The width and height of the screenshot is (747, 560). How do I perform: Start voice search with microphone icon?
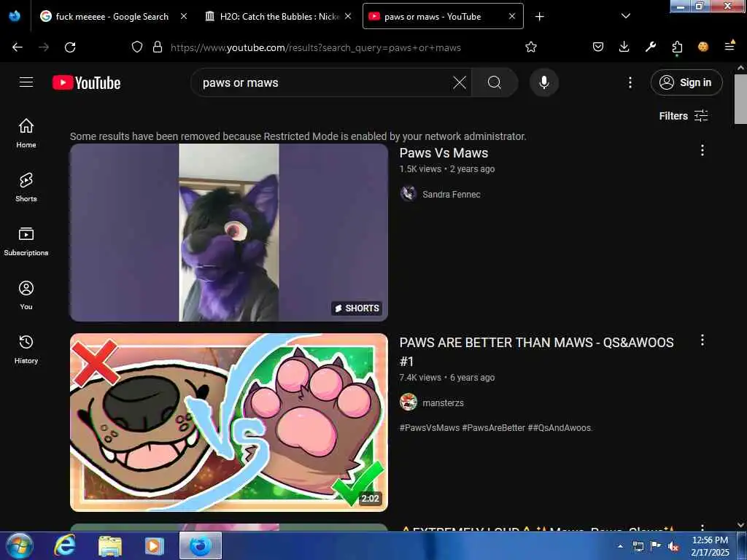point(544,82)
